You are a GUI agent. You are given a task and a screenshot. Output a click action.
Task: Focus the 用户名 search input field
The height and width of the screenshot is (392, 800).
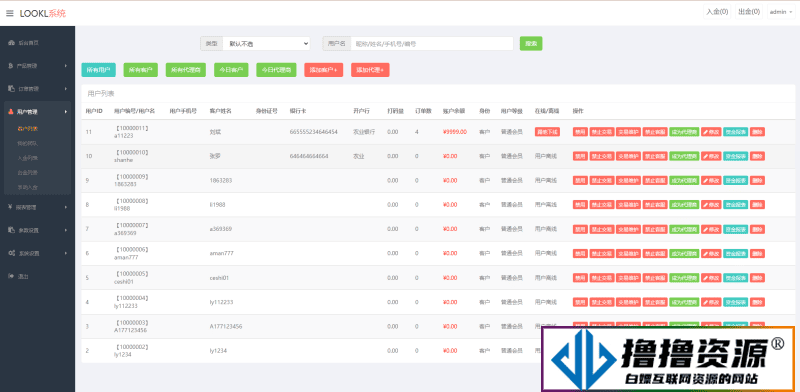(432, 44)
